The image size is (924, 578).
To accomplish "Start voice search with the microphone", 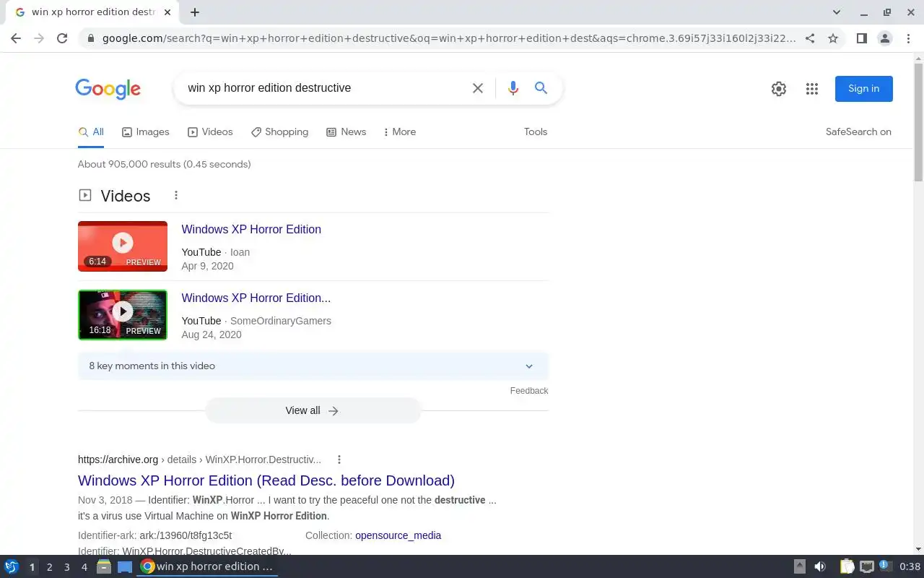I will point(513,88).
